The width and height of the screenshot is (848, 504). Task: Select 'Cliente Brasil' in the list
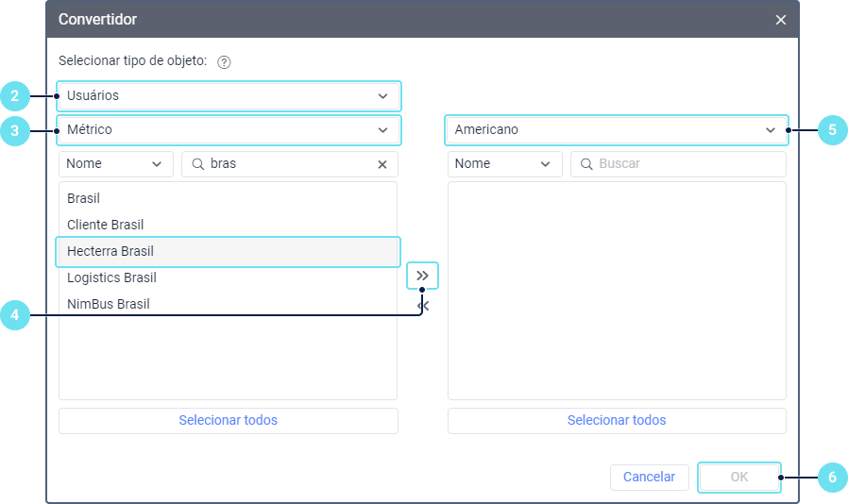point(228,225)
